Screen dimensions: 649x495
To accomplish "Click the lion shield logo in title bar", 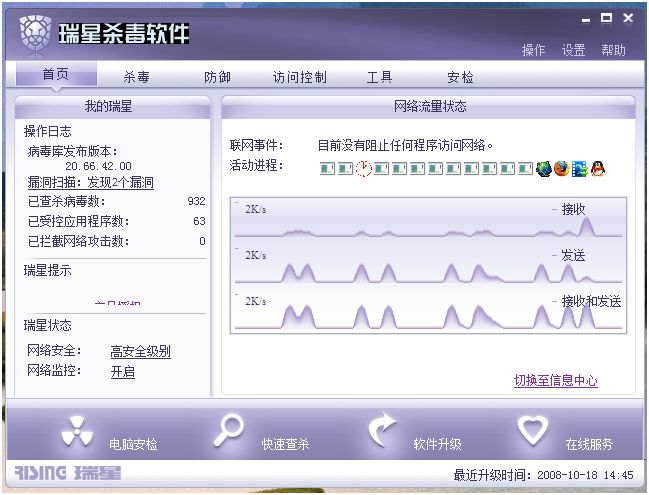I will pyautogui.click(x=35, y=35).
